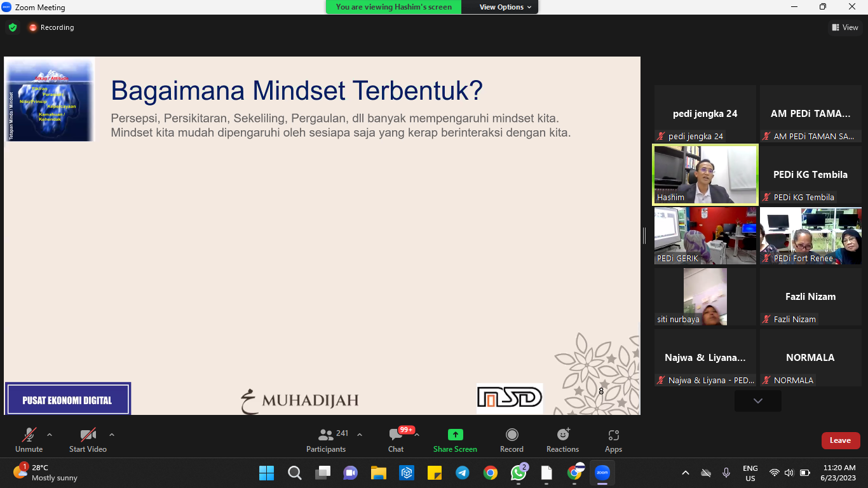Open the Reactions menu
The height and width of the screenshot is (488, 868).
(562, 440)
